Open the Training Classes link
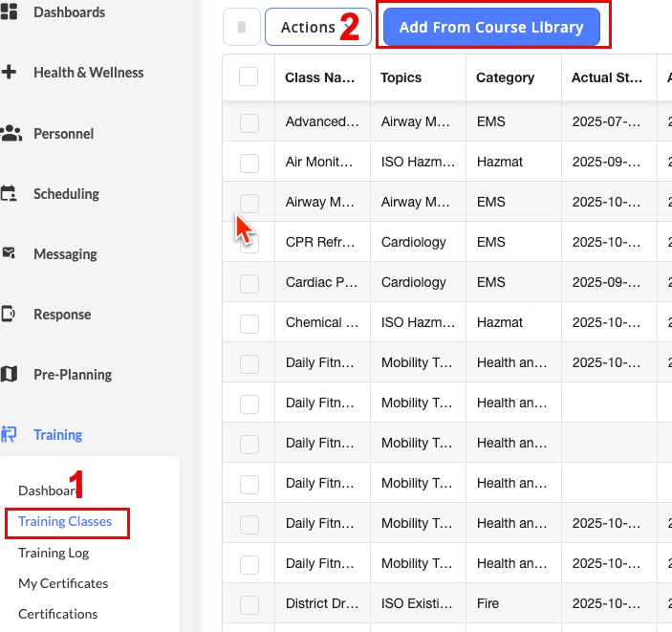Viewport: 672px width, 632px height. click(x=65, y=522)
